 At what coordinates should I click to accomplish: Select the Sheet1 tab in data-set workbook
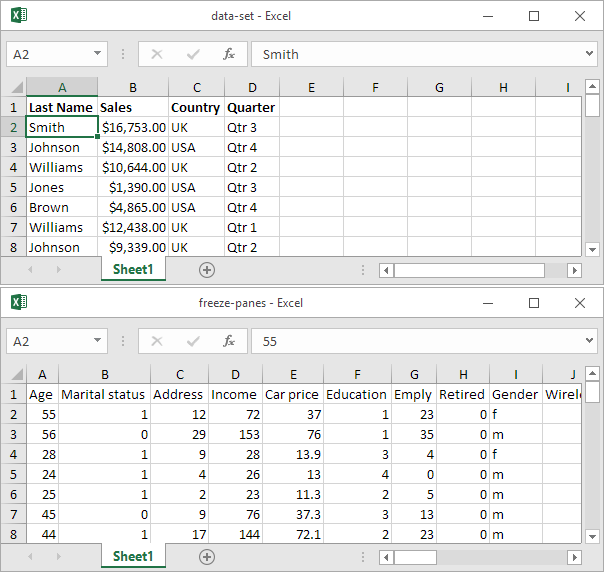tap(133, 270)
